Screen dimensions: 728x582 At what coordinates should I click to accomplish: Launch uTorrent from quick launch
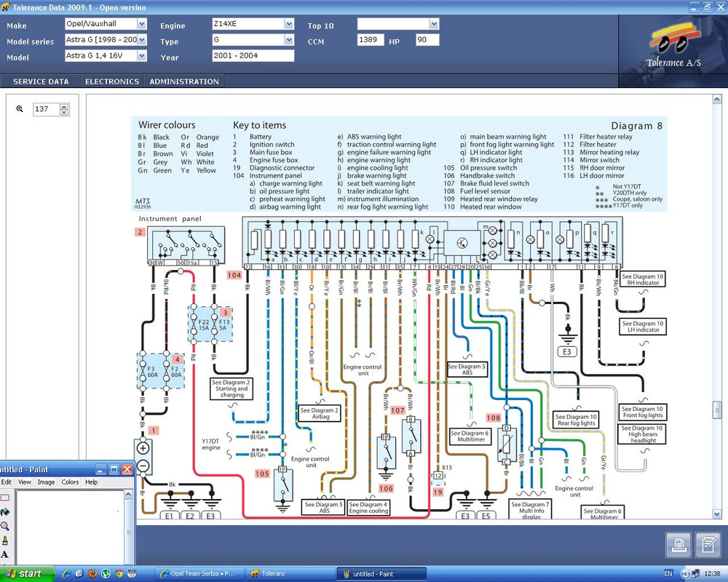[106, 574]
